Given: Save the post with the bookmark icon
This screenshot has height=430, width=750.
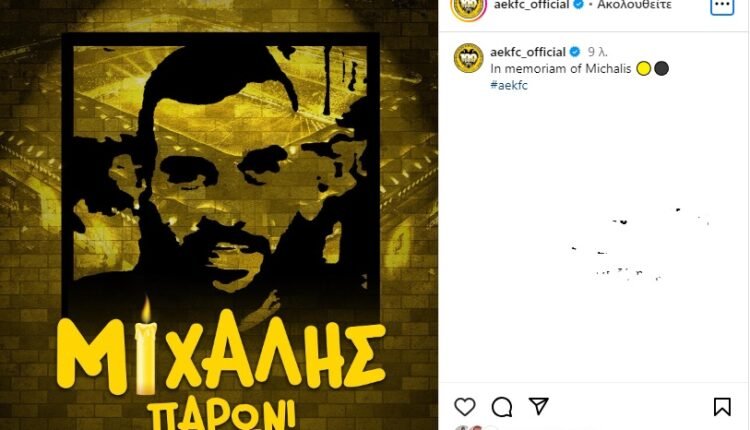Looking at the screenshot, I should 722,407.
